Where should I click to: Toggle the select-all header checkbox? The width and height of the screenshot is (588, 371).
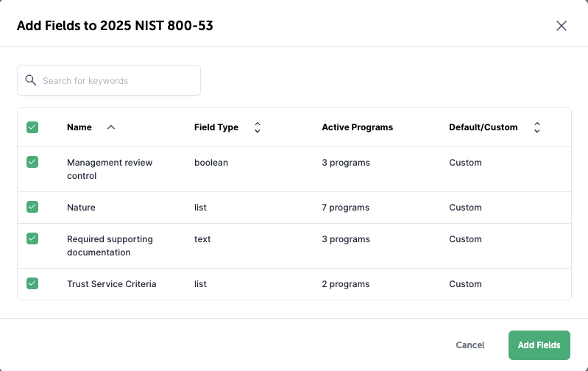click(32, 127)
